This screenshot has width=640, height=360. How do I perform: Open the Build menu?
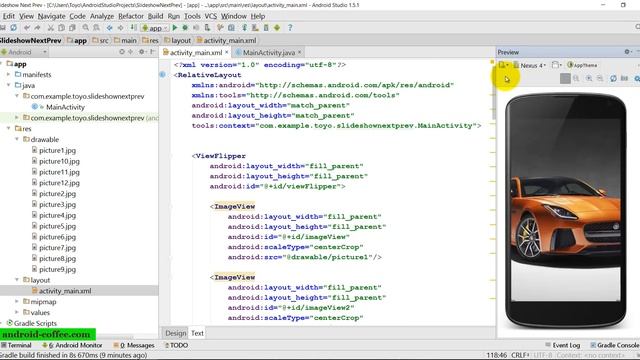tap(155, 16)
